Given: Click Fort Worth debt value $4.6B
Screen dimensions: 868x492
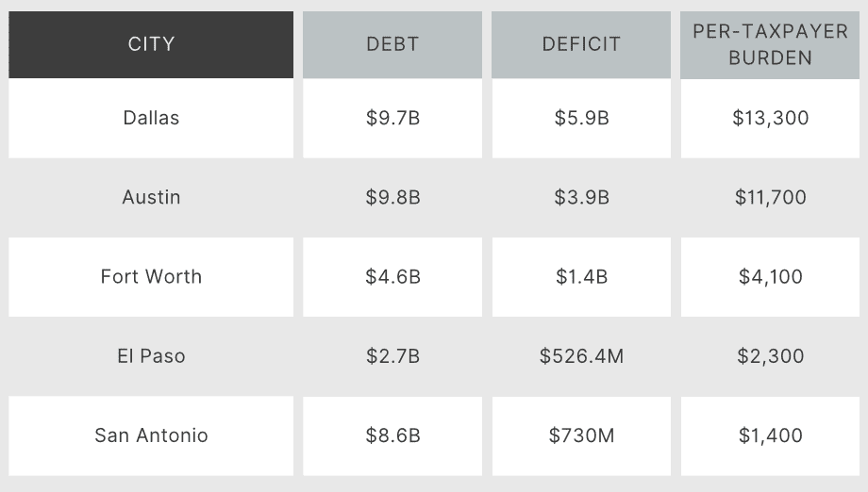Looking at the screenshot, I should tap(392, 276).
